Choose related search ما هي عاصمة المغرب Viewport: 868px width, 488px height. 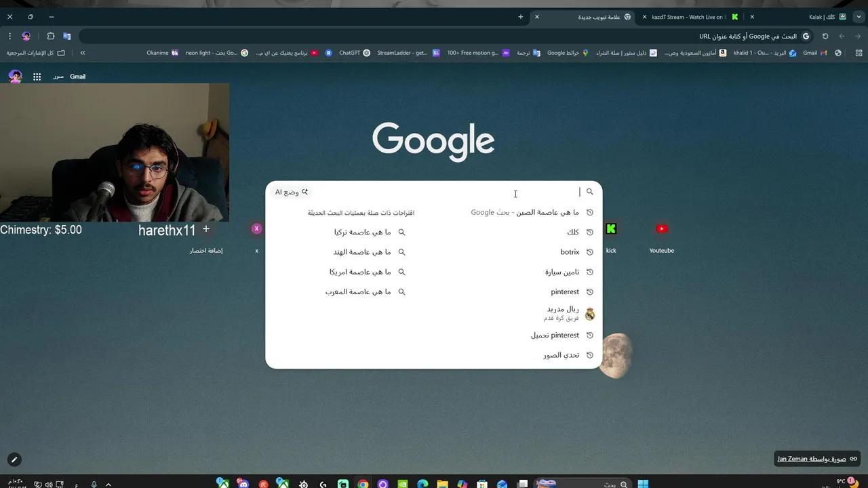(366, 292)
